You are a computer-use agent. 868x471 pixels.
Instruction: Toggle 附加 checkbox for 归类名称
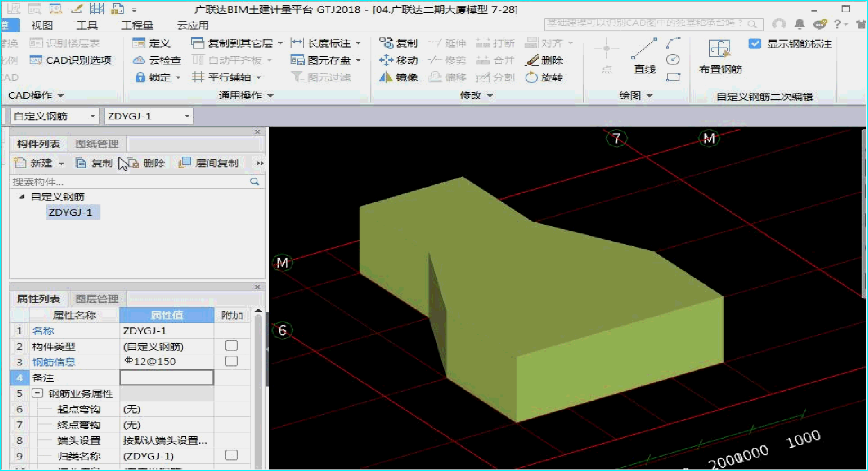click(x=231, y=455)
